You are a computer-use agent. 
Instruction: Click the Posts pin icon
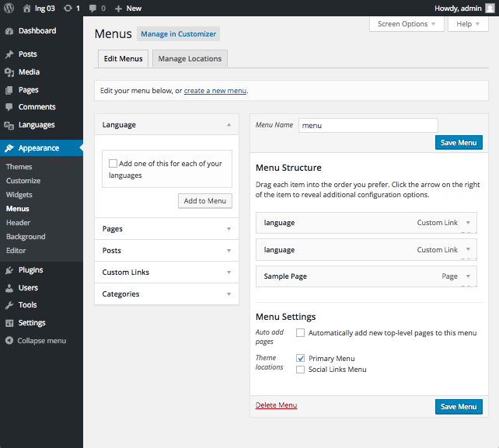point(9,54)
